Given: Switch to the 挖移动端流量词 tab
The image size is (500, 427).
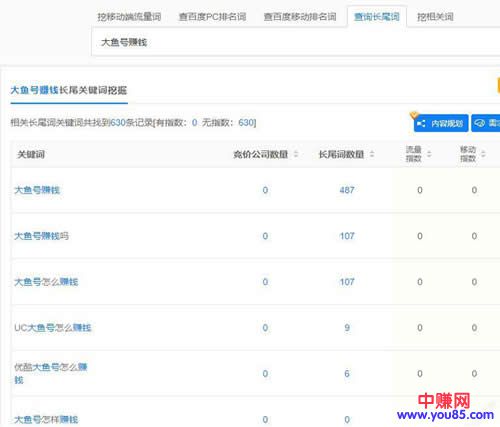Looking at the screenshot, I should point(129,17).
